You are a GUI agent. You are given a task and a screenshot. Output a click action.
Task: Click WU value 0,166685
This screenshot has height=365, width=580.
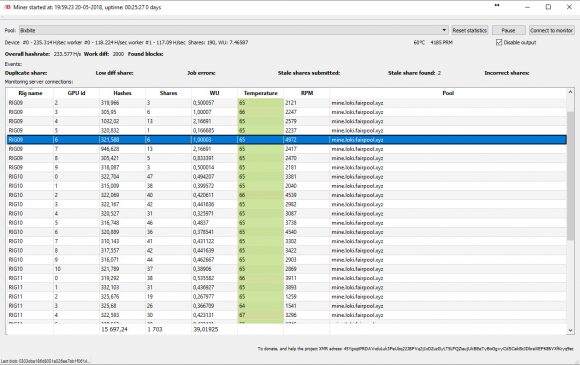pyautogui.click(x=203, y=131)
